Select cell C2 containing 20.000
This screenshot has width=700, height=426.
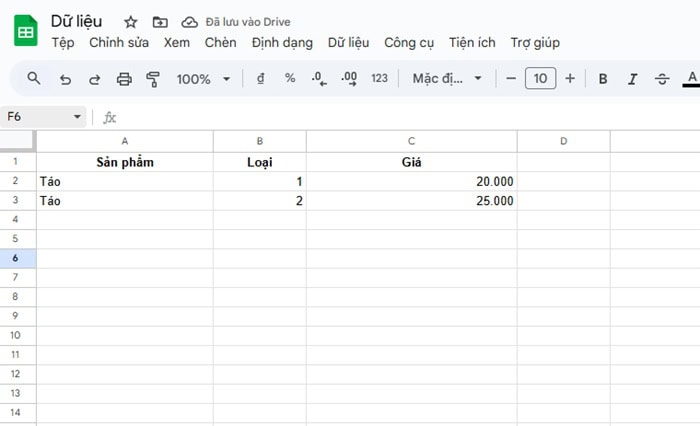411,182
